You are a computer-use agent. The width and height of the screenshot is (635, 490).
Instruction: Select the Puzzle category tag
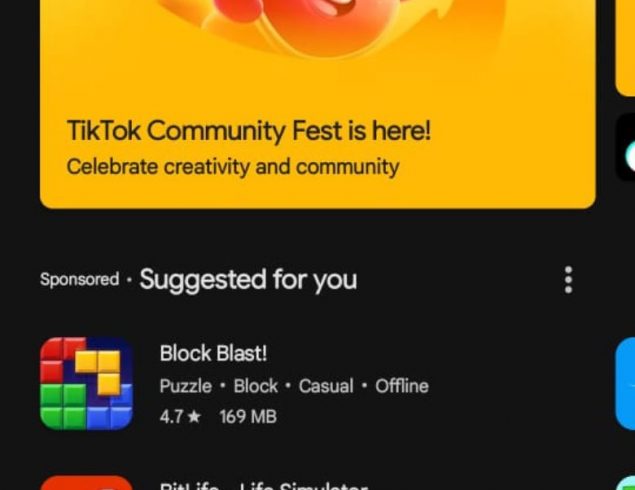[185, 386]
